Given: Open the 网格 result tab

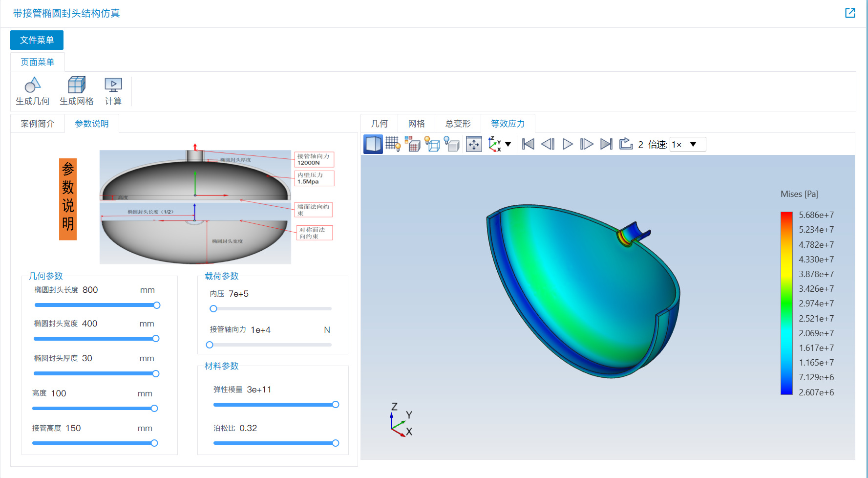Looking at the screenshot, I should 417,124.
